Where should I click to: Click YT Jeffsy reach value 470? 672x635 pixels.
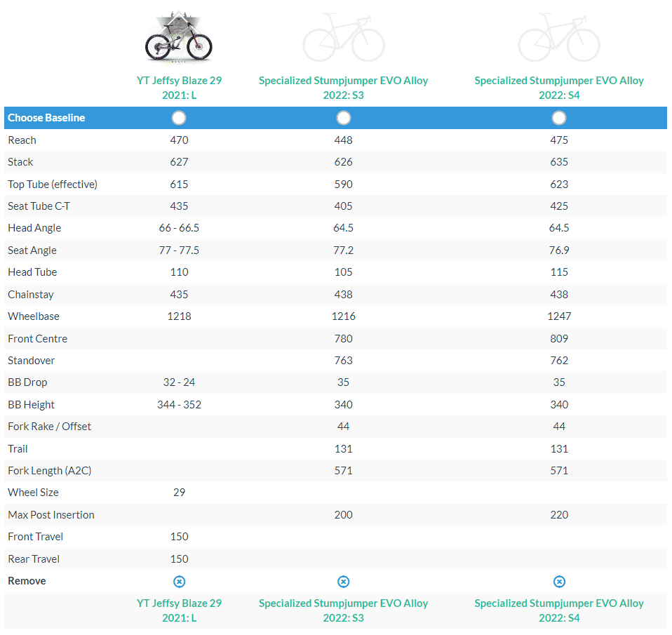[x=179, y=140]
